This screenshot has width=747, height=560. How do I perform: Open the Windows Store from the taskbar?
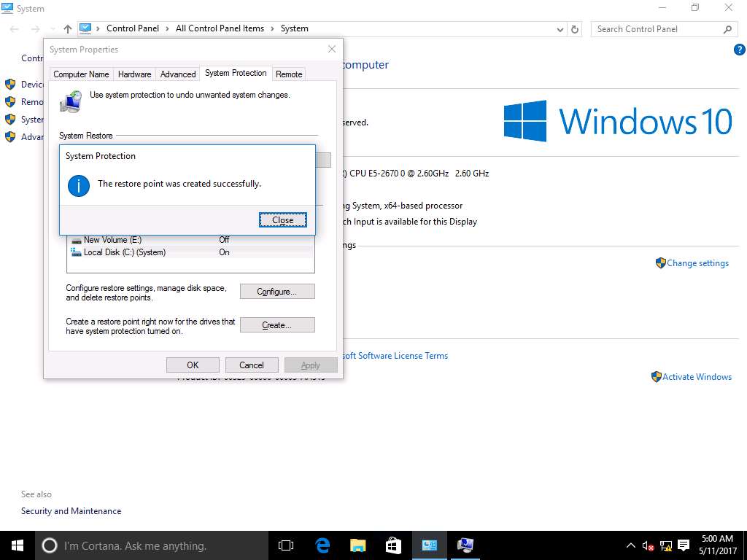click(393, 545)
